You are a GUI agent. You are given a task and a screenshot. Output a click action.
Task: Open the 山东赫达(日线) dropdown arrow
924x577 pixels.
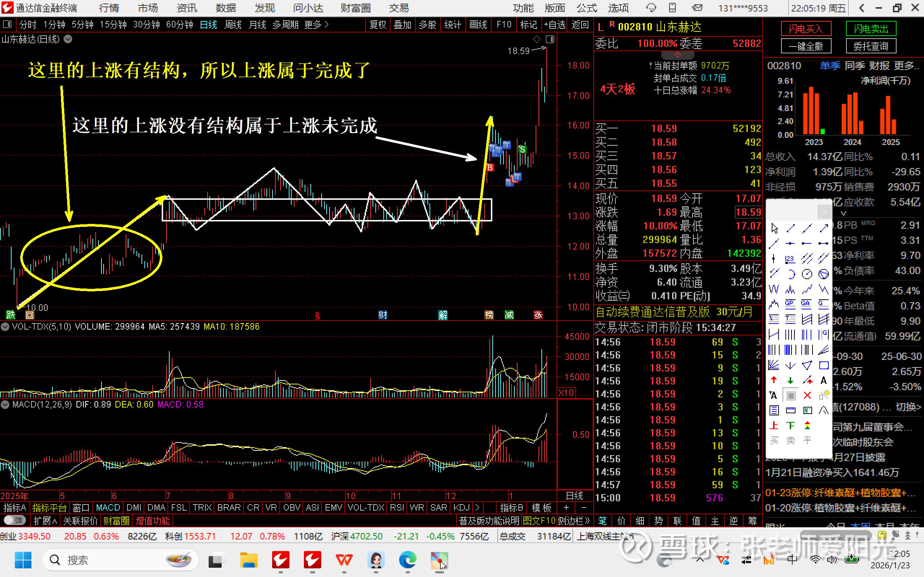pos(68,39)
